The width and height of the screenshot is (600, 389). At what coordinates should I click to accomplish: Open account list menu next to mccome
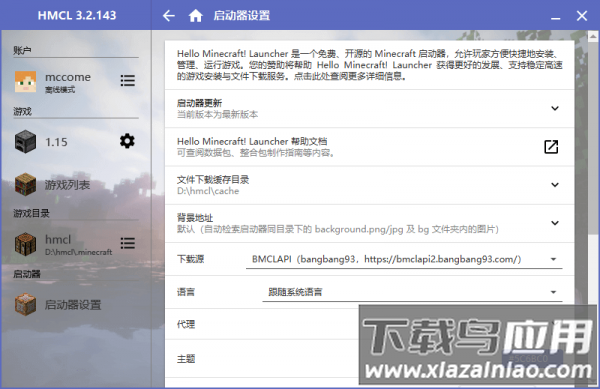(x=127, y=80)
